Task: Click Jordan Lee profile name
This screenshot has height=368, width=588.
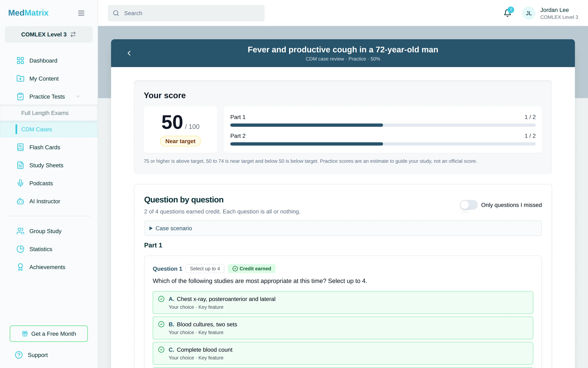Action: 555,10
